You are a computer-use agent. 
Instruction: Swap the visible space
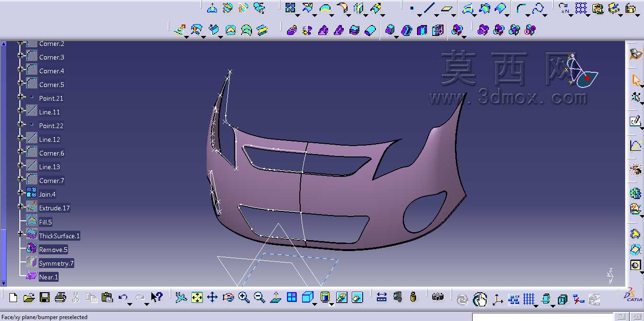(x=357, y=297)
